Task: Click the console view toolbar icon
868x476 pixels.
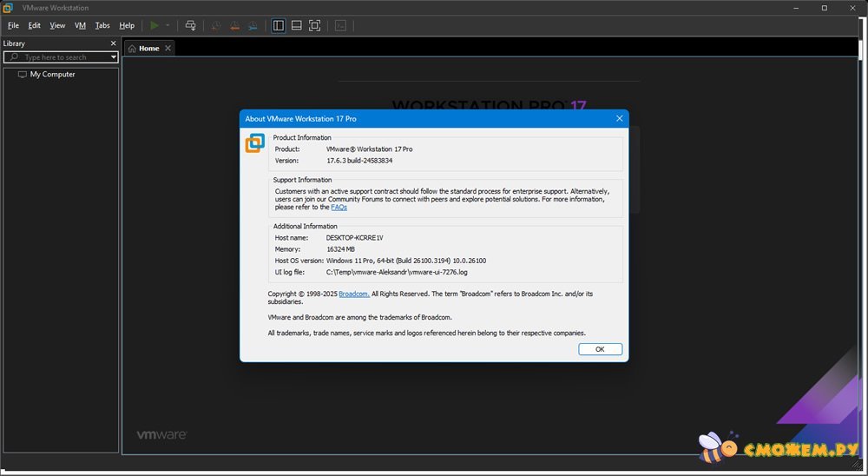Action: (341, 26)
